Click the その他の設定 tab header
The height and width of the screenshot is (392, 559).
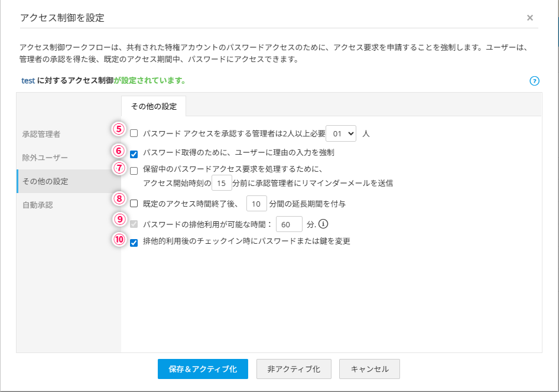(154, 106)
